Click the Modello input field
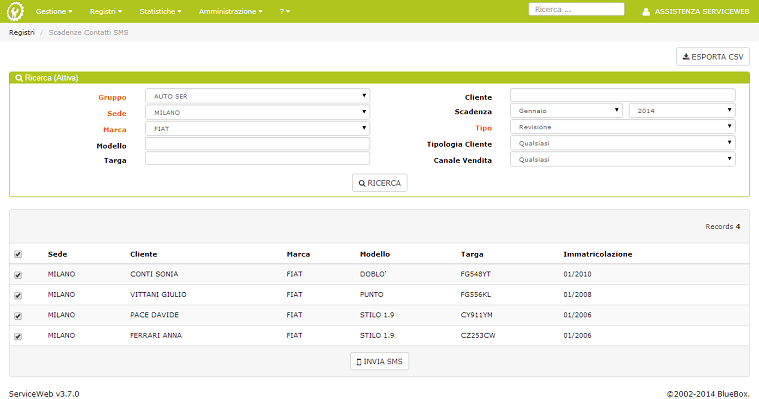Image resolution: width=759 pixels, height=399 pixels. [x=257, y=144]
